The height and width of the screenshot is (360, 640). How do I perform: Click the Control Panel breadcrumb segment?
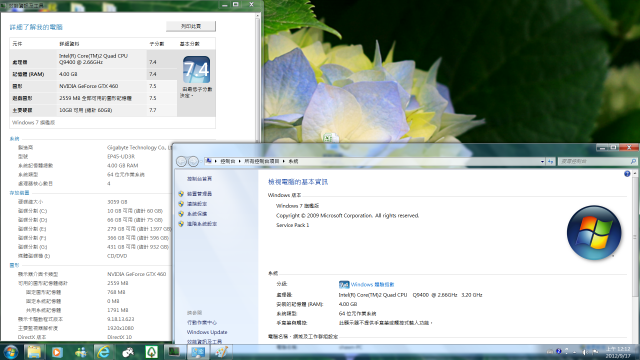[x=228, y=162]
